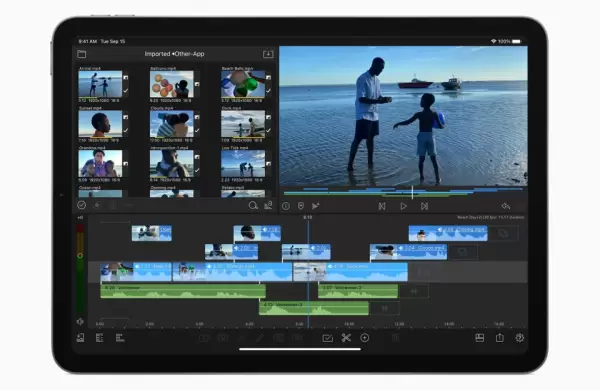The image size is (600, 390).
Task: Select the long green voiceover clip
Action: coord(183,291)
